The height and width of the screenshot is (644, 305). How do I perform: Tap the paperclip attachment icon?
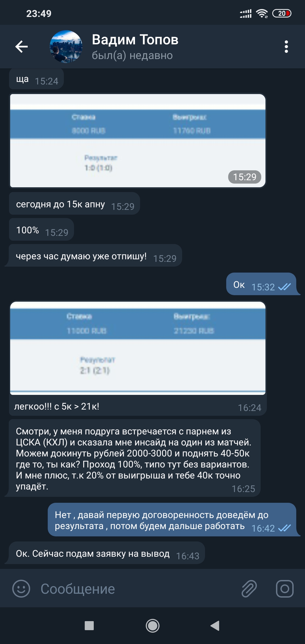249,589
